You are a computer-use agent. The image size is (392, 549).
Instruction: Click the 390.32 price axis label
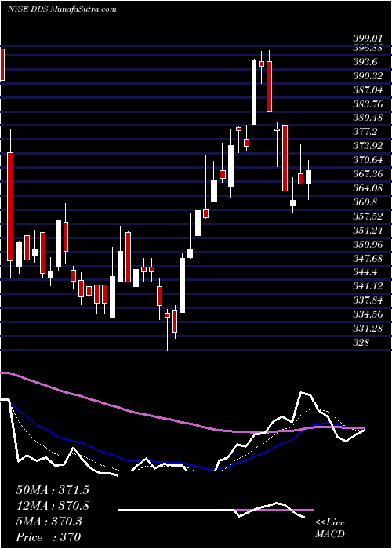(x=368, y=75)
